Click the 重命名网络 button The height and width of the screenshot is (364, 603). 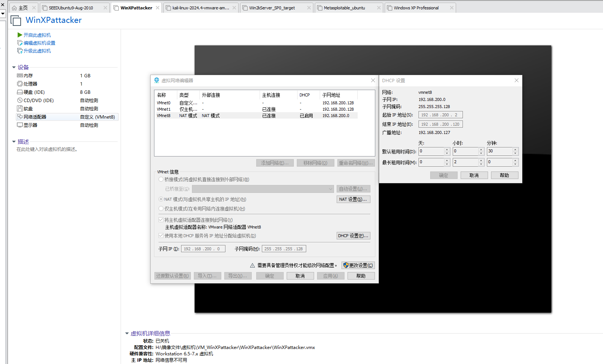[x=356, y=163]
